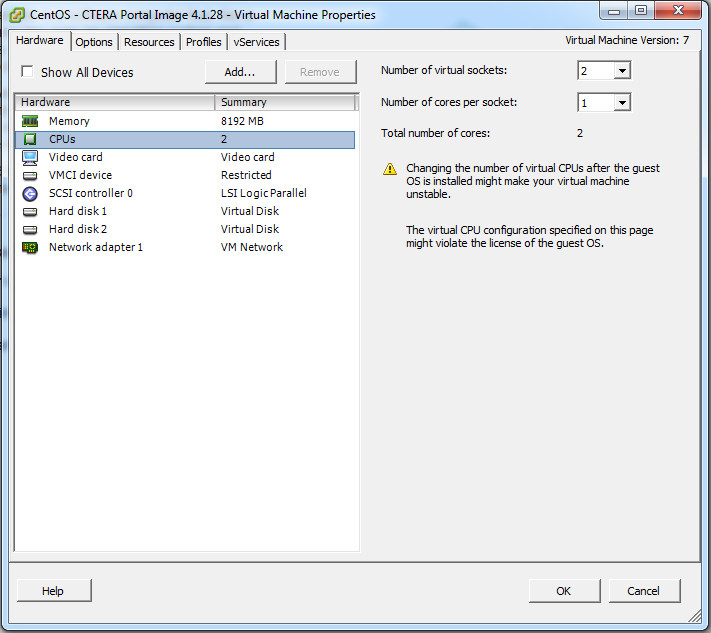Select the Video card hardware label
711x633 pixels.
click(x=76, y=157)
